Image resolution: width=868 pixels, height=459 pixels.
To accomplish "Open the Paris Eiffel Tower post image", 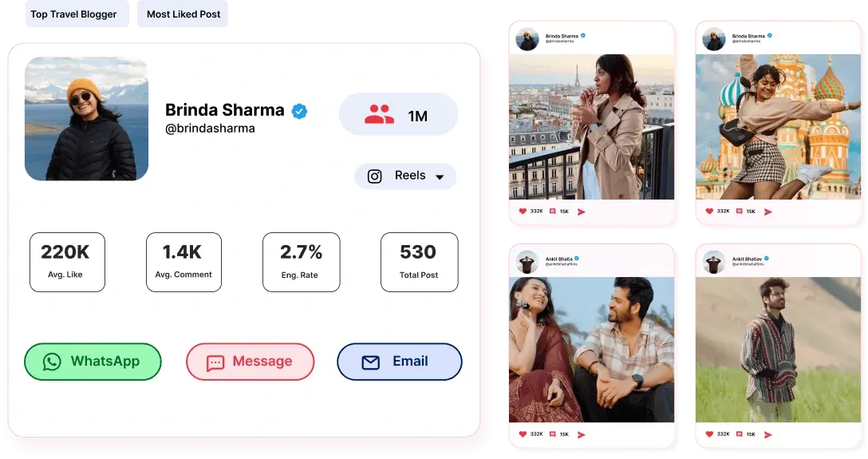I will (x=591, y=127).
